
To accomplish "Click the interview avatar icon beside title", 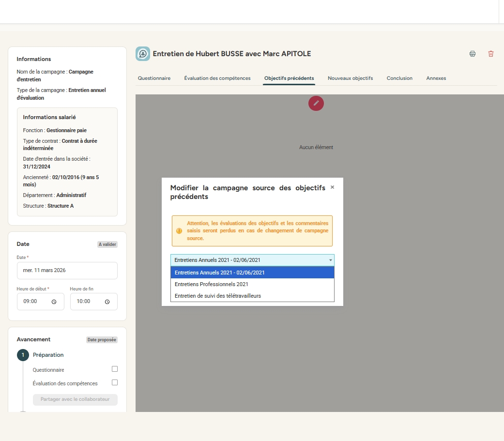I will pos(143,54).
